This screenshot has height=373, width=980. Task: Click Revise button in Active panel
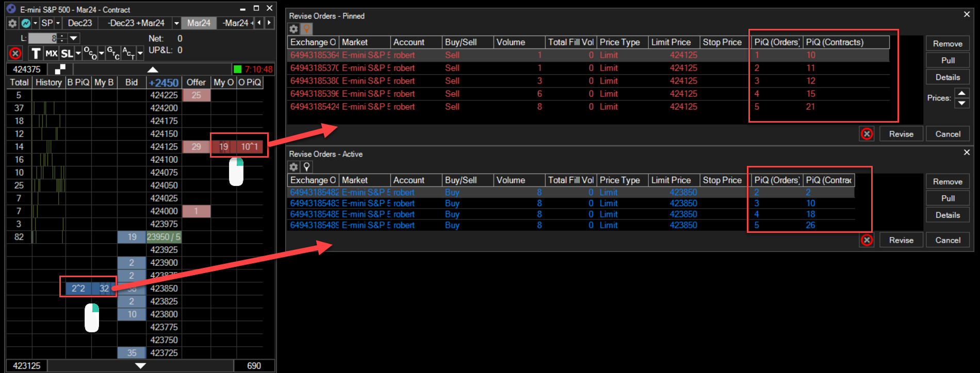901,240
